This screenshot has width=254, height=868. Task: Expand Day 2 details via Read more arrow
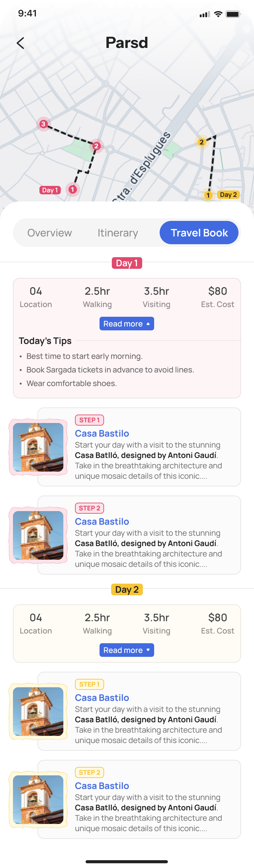(127, 650)
